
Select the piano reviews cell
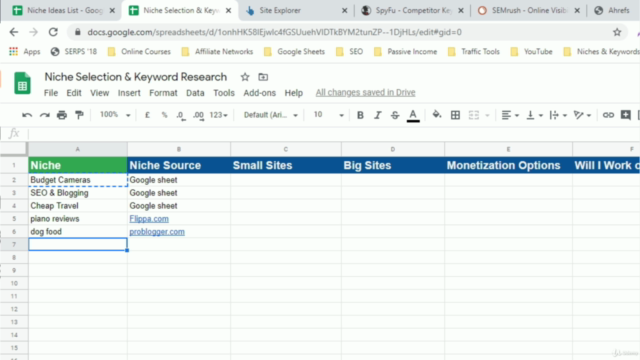click(78, 219)
